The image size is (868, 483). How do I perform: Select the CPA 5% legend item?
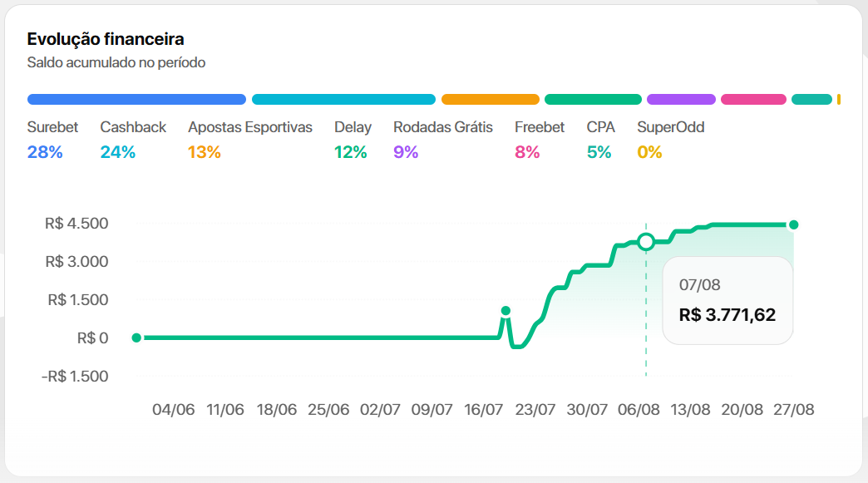tap(600, 140)
